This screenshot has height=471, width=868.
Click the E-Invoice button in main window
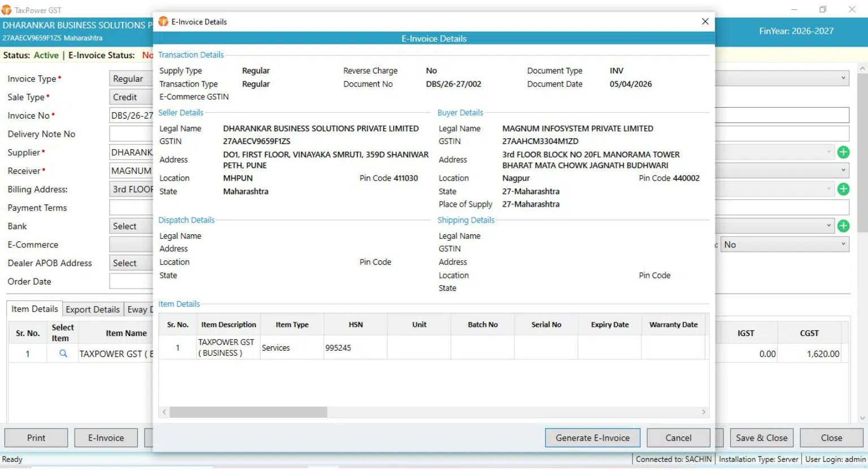click(x=106, y=438)
